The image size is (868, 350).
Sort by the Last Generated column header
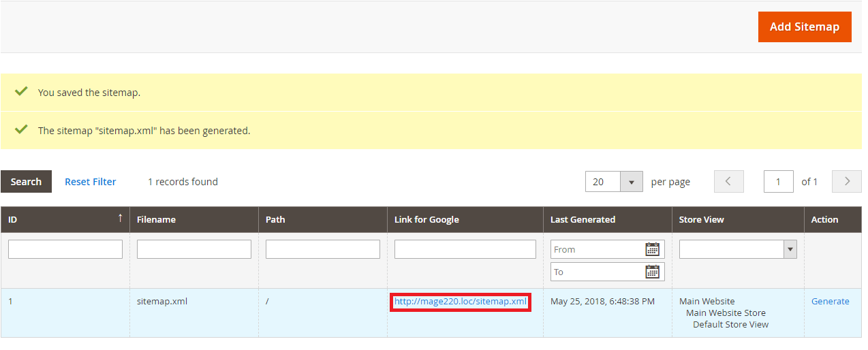583,219
